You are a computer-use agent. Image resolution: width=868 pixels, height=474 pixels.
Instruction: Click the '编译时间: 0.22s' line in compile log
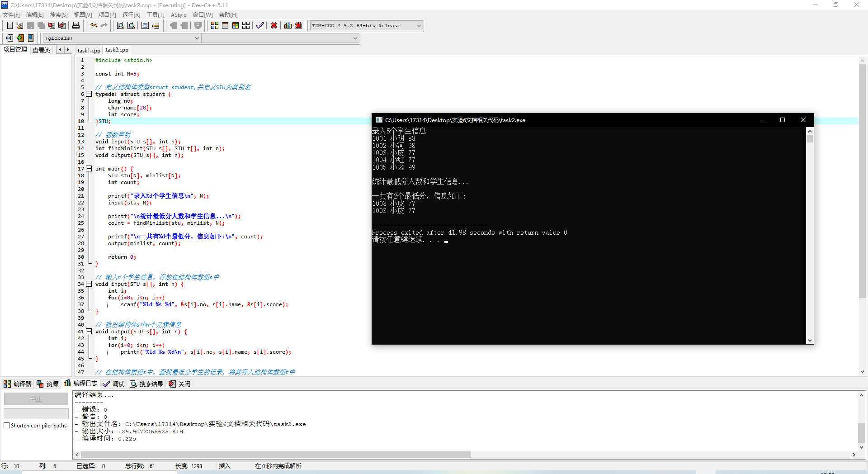point(105,439)
